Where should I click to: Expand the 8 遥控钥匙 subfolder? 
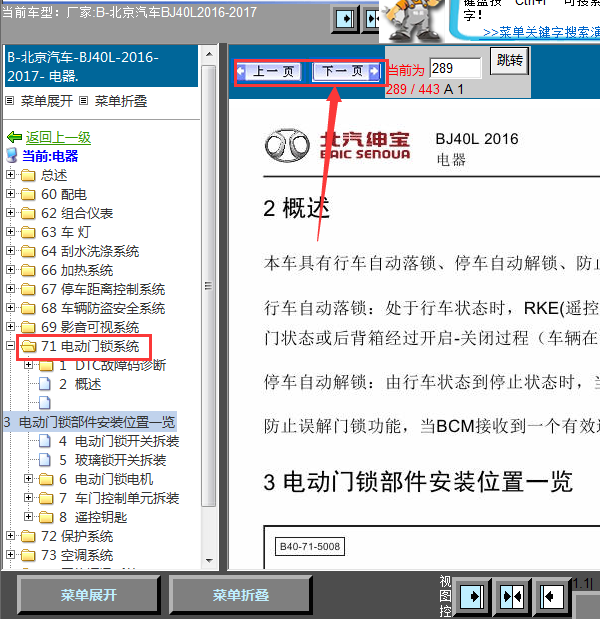28,516
